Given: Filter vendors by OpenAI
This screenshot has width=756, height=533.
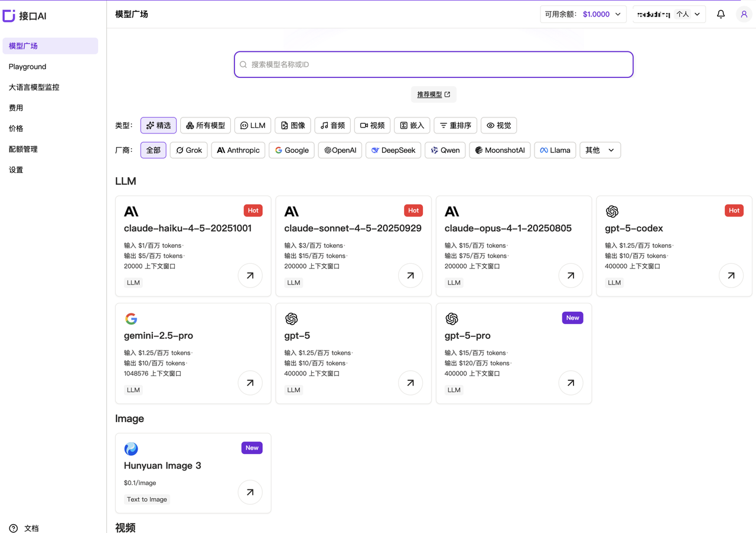Looking at the screenshot, I should click(x=340, y=150).
